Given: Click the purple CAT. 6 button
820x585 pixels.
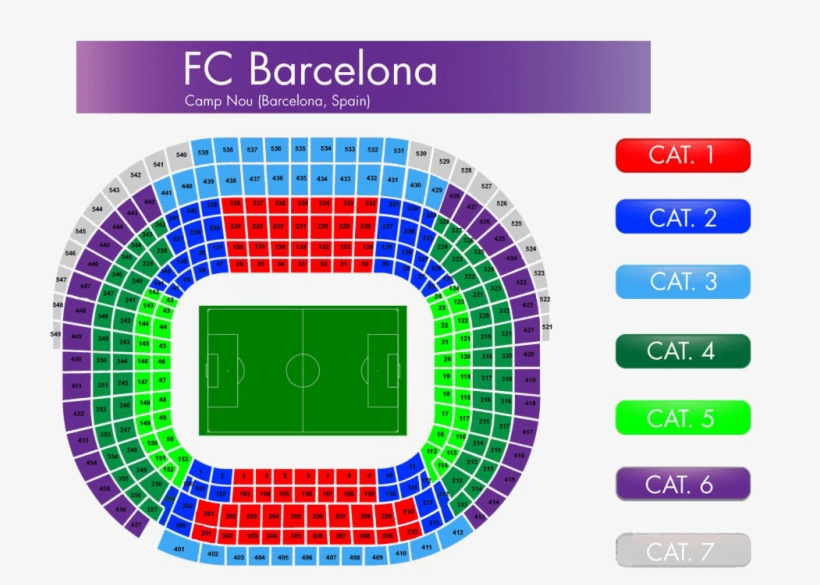Looking at the screenshot, I should pos(682,484).
